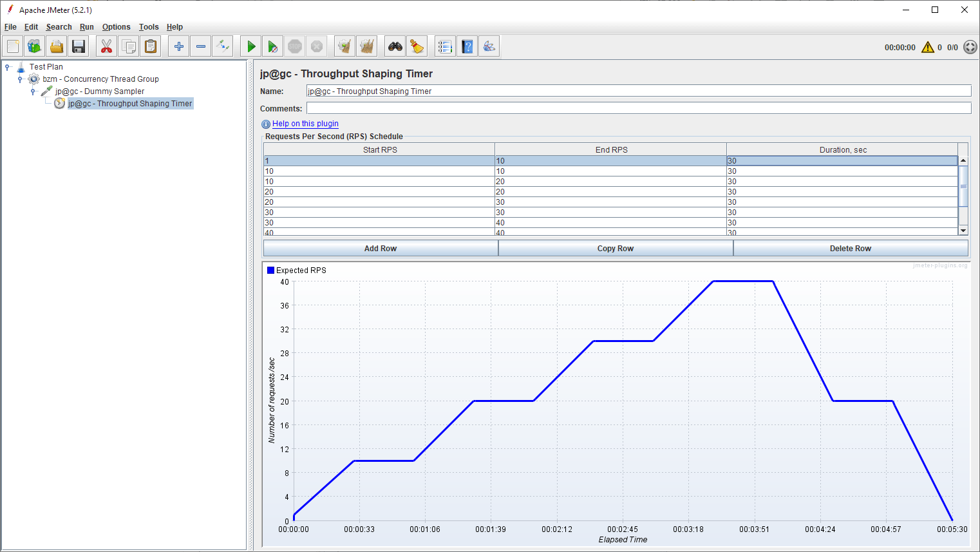Viewport: 980px width, 552px height.
Task: Open the Help menu
Action: [174, 27]
